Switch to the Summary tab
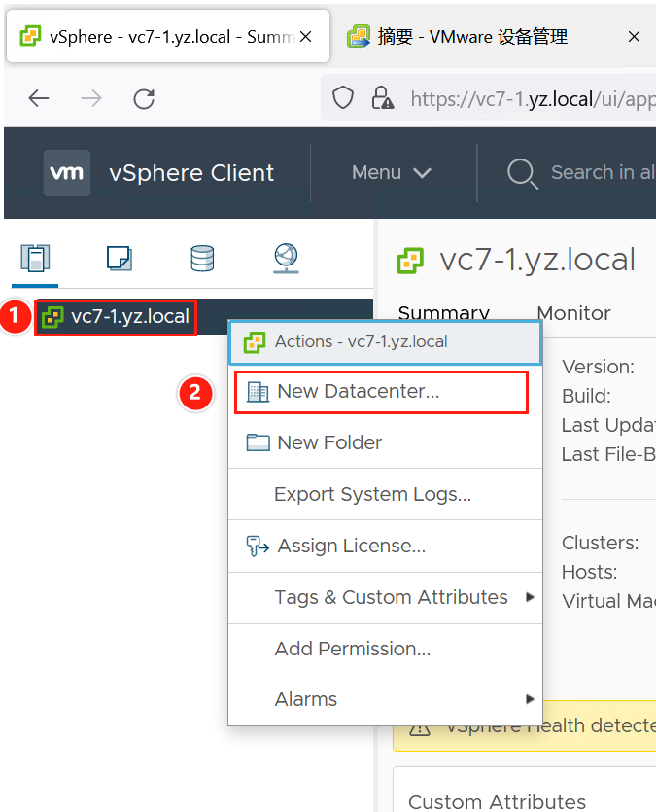 pyautogui.click(x=443, y=313)
